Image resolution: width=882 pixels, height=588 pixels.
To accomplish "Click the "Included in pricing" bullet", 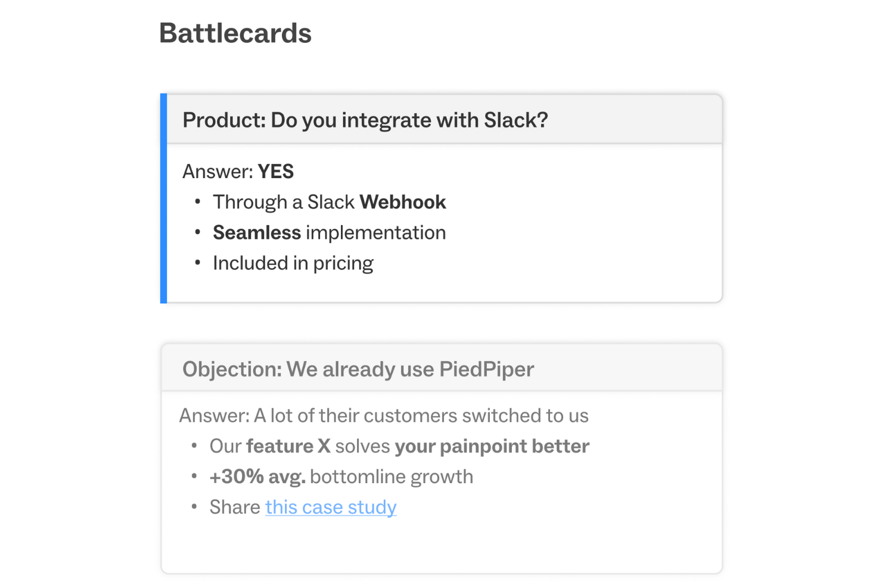I will 293,263.
